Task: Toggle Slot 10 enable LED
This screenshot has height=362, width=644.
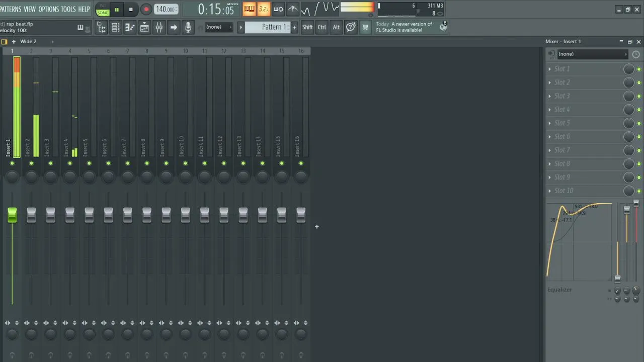Action: click(x=639, y=191)
